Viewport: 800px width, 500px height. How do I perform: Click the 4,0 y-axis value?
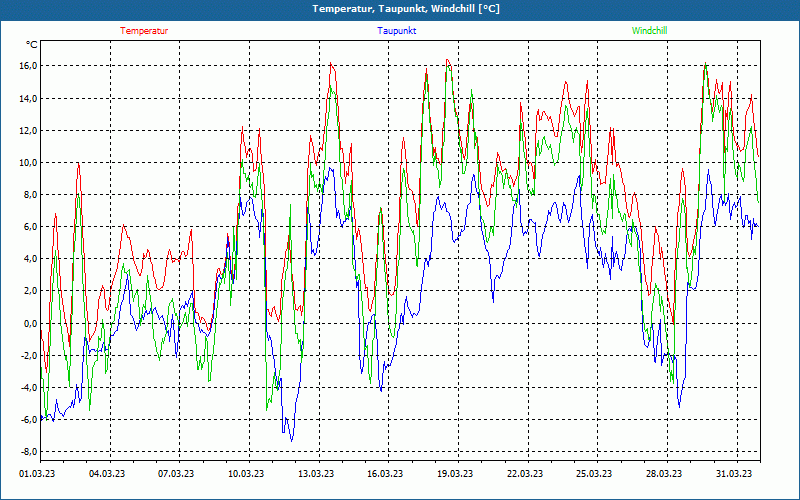point(30,259)
